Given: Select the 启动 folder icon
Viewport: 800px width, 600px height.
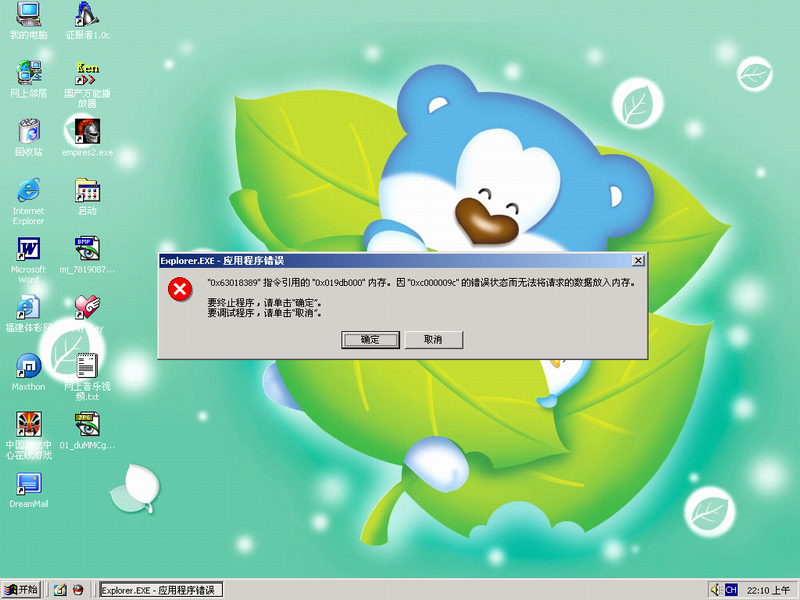Looking at the screenshot, I should point(87,196).
